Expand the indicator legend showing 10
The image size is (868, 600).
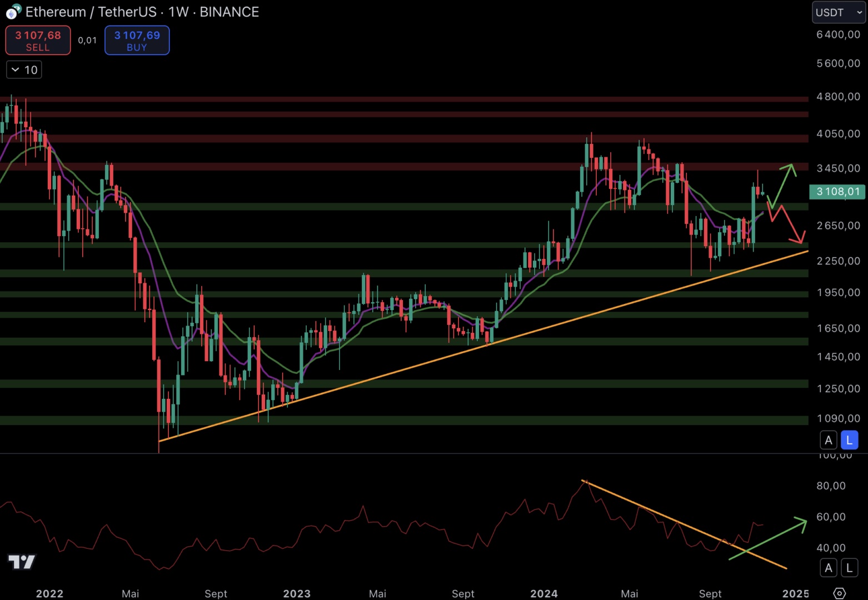pyautogui.click(x=24, y=70)
